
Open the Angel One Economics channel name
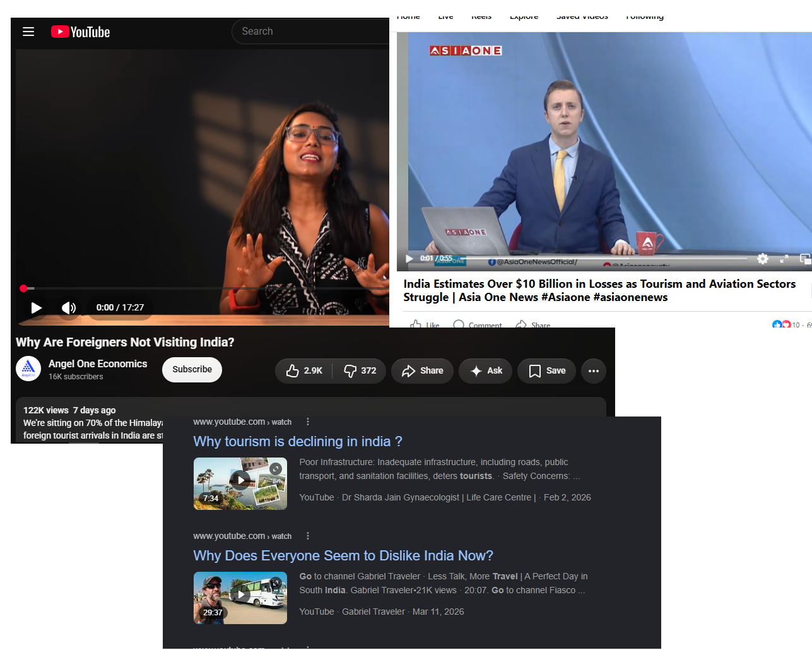click(98, 363)
